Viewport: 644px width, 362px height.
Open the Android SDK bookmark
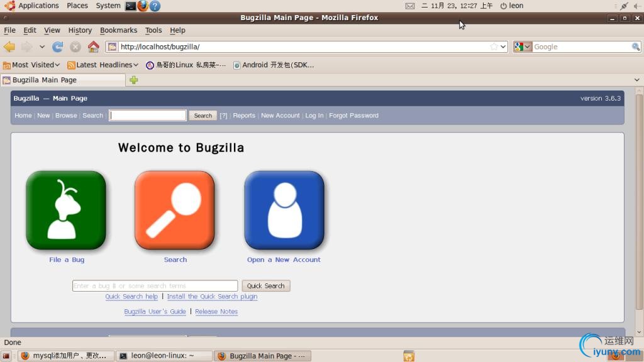pyautogui.click(x=274, y=65)
